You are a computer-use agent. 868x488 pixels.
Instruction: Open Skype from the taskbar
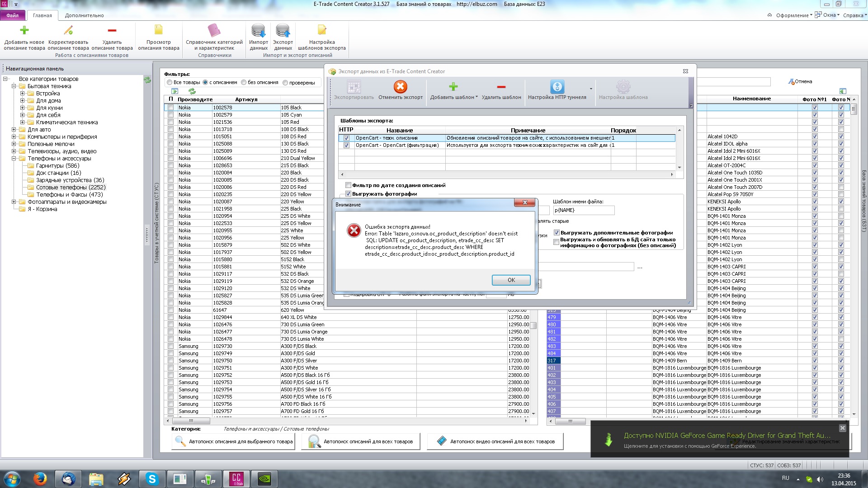click(x=152, y=479)
